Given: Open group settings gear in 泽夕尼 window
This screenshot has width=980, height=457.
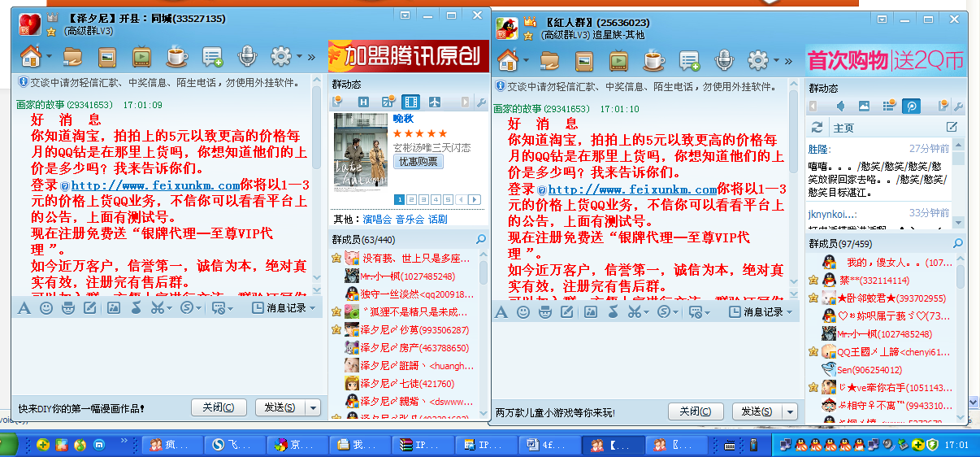Looking at the screenshot, I should point(280,57).
